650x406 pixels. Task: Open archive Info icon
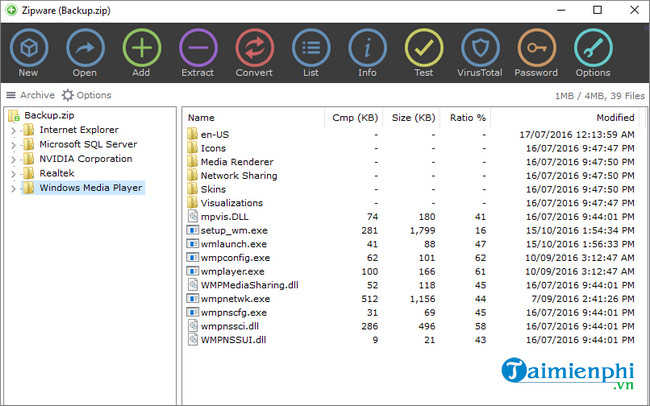(367, 48)
